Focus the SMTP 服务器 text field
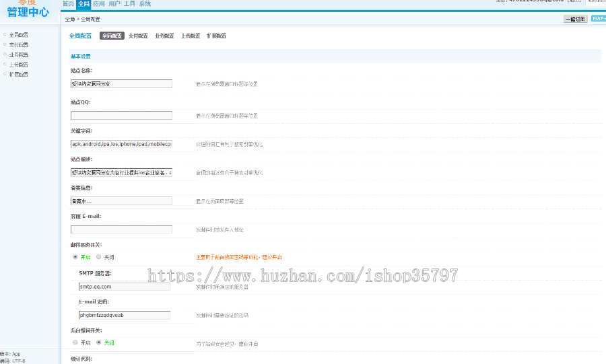 (124, 287)
